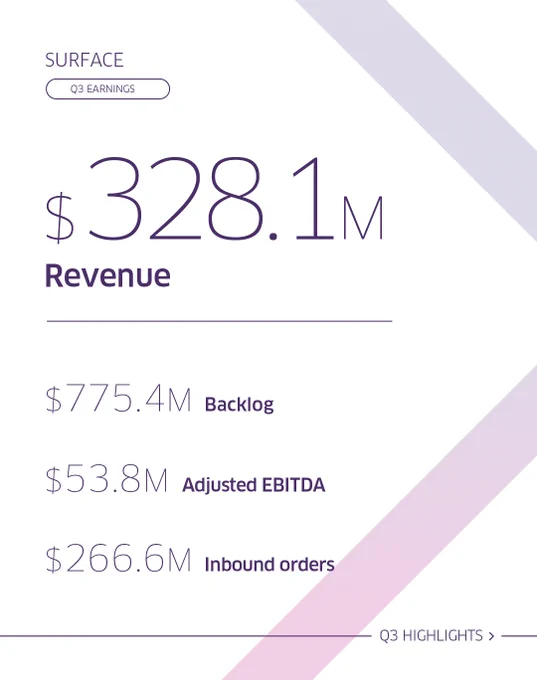Image resolution: width=537 pixels, height=680 pixels.
Task: Select the Q3 EARNINGS pill button
Action: point(108,89)
